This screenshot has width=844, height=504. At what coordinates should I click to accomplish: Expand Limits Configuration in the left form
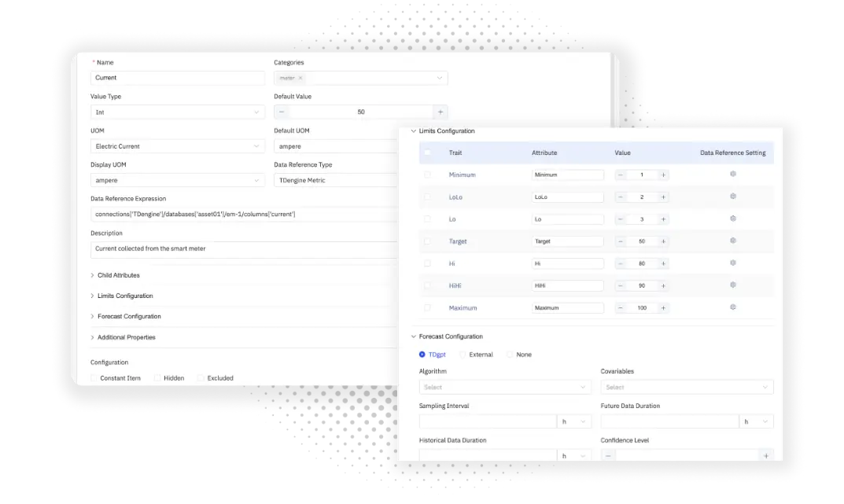pyautogui.click(x=122, y=296)
